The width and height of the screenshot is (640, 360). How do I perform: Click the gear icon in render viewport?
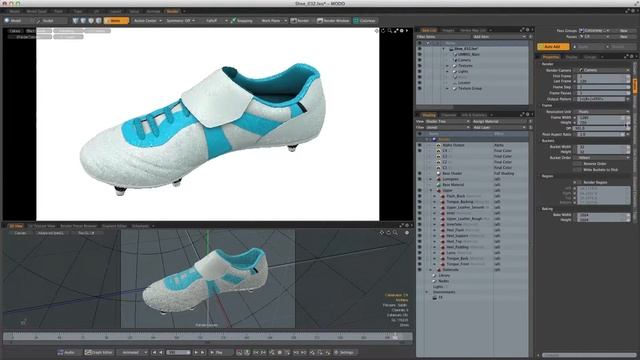point(402,31)
